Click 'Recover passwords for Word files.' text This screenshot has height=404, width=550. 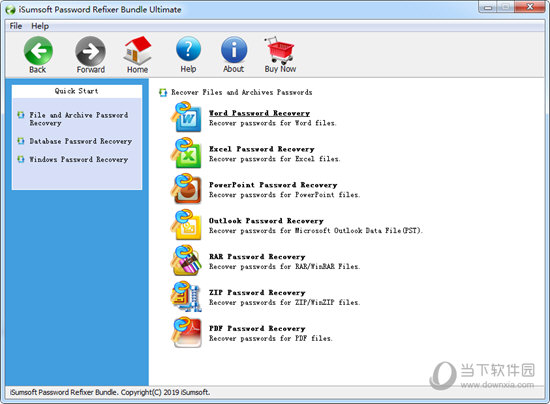(x=273, y=123)
